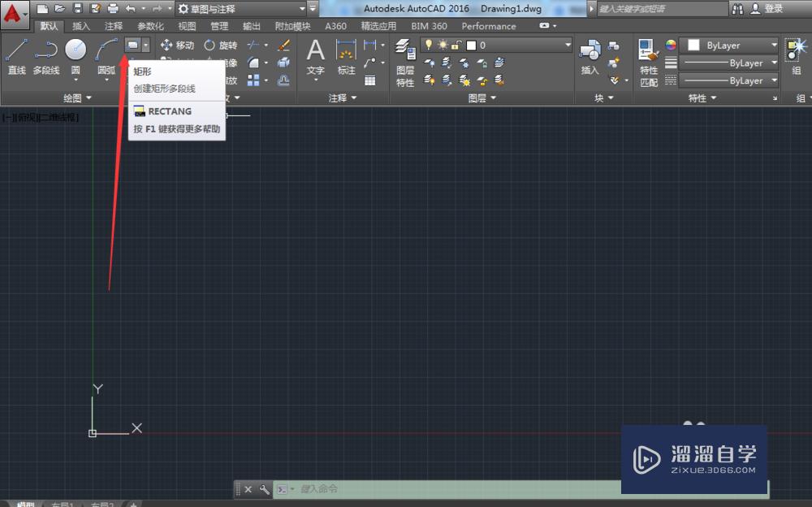The height and width of the screenshot is (507, 812).
Task: Select the Dimension (标注) tool
Action: point(346,57)
